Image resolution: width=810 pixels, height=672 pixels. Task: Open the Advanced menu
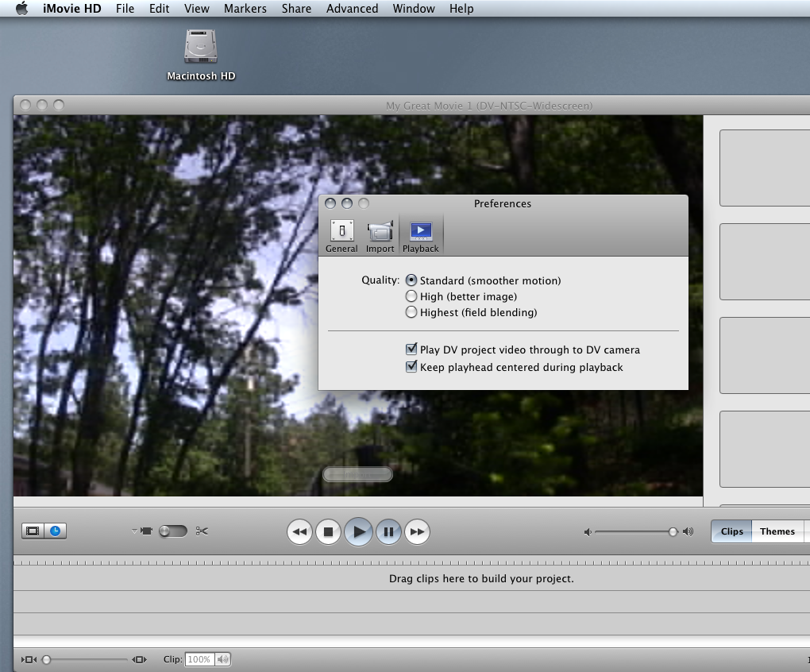(x=353, y=9)
